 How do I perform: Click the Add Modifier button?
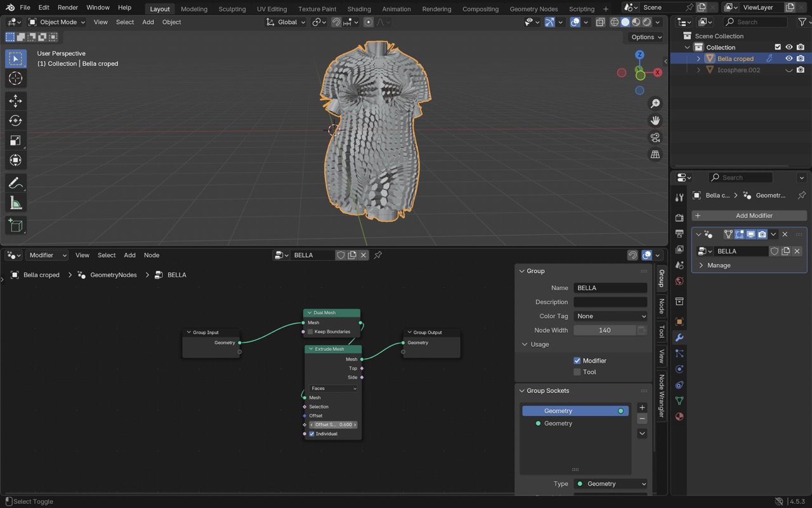pyautogui.click(x=749, y=215)
